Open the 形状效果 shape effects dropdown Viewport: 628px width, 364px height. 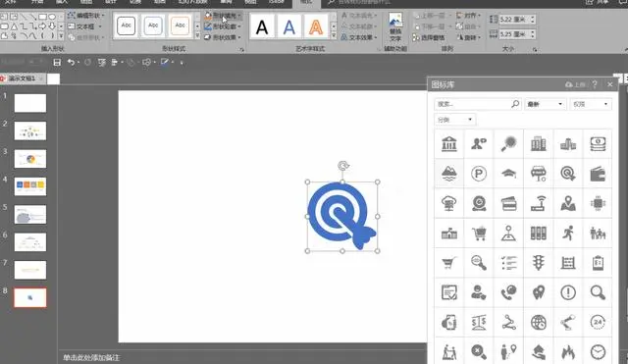pyautogui.click(x=223, y=37)
